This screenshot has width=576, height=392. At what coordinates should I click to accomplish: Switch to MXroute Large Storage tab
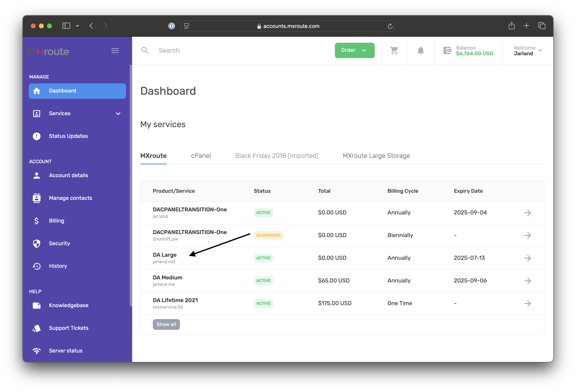tap(376, 156)
